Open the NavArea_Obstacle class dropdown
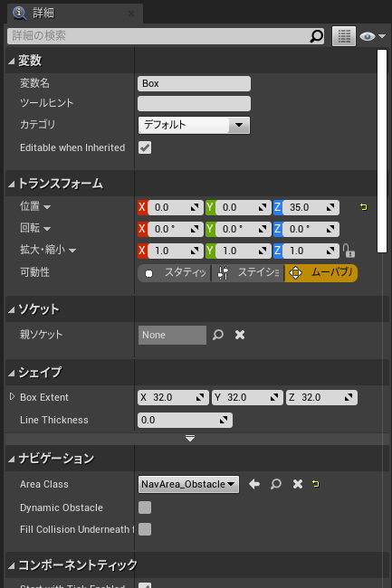The image size is (392, 588). [188, 484]
